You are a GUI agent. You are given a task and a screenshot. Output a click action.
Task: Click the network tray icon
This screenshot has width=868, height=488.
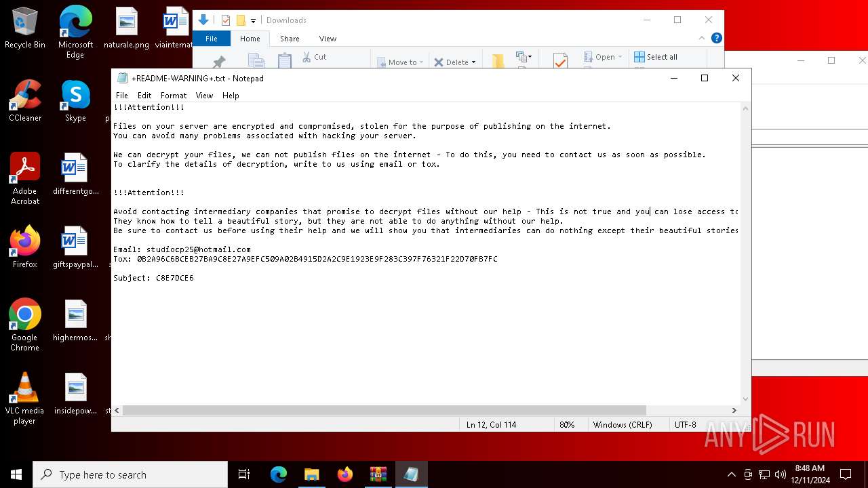point(764,474)
